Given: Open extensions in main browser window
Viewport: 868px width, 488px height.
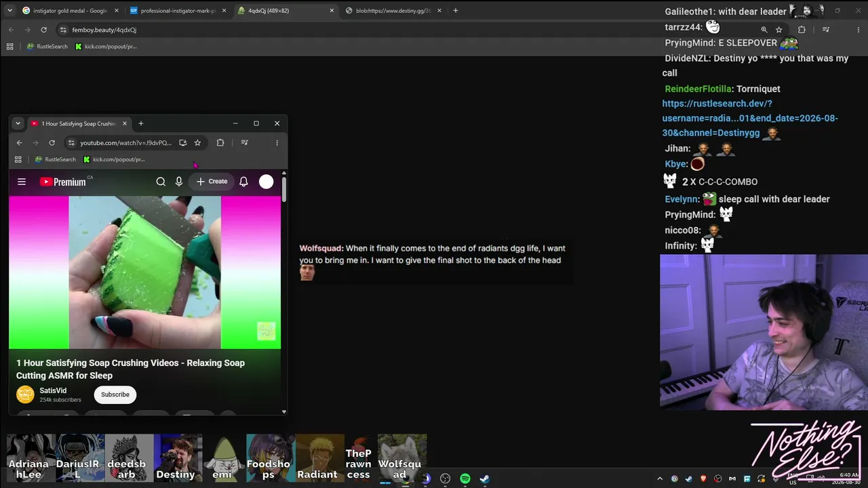Looking at the screenshot, I should tap(802, 30).
